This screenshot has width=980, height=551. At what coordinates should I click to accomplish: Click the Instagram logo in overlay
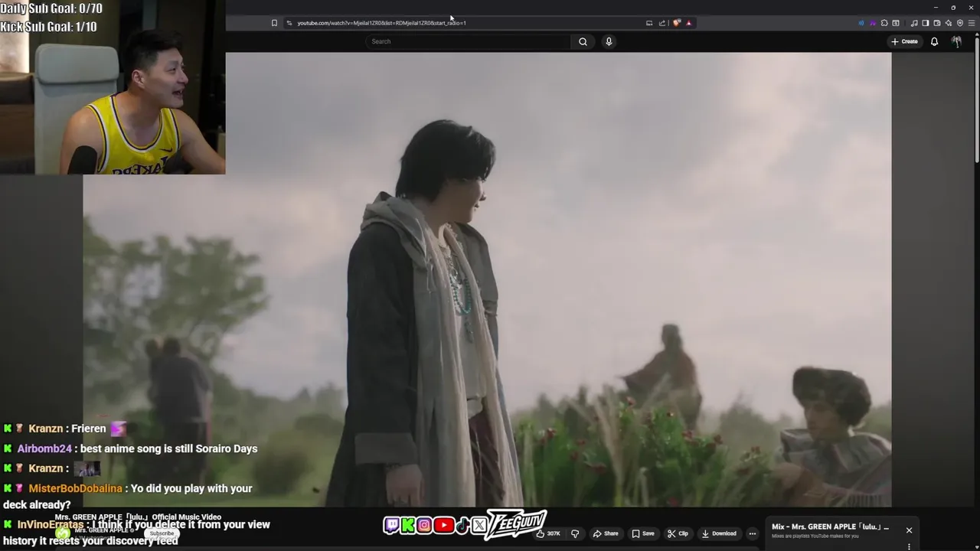point(424,525)
